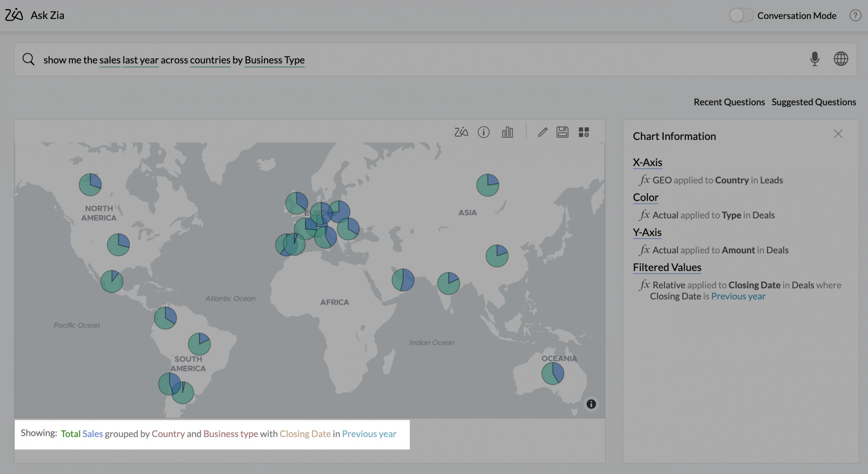Click the search magnifier icon
This screenshot has height=474, width=868.
click(28, 59)
